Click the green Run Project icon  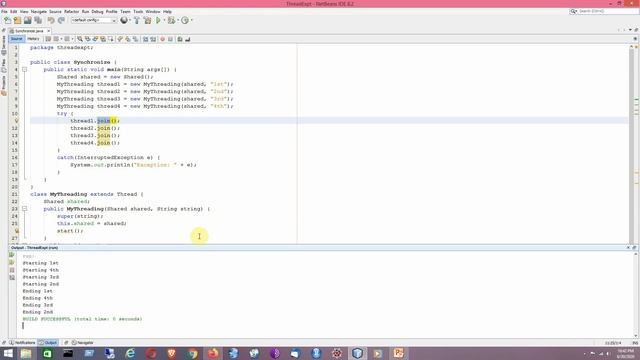pyautogui.click(x=158, y=20)
